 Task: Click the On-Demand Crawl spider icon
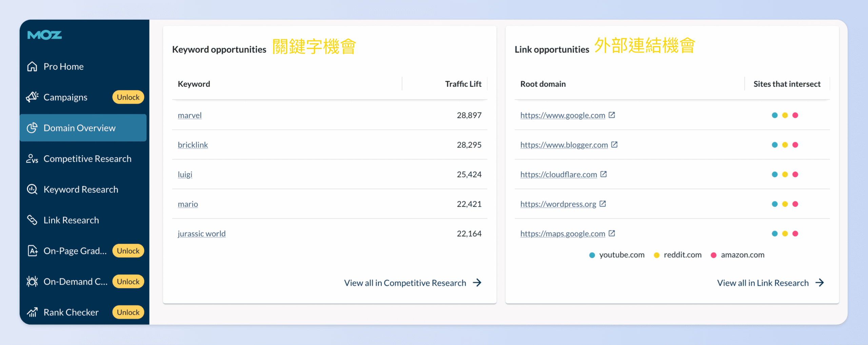point(32,281)
